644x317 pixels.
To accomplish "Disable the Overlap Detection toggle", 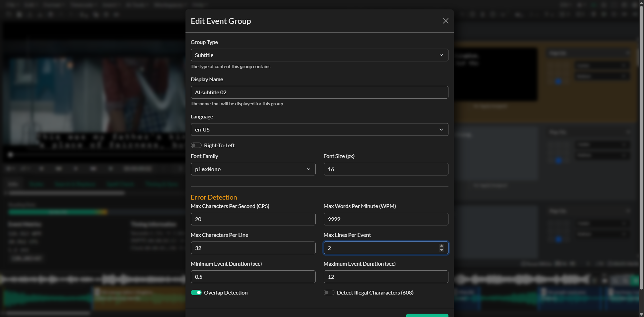I will 196,293.
